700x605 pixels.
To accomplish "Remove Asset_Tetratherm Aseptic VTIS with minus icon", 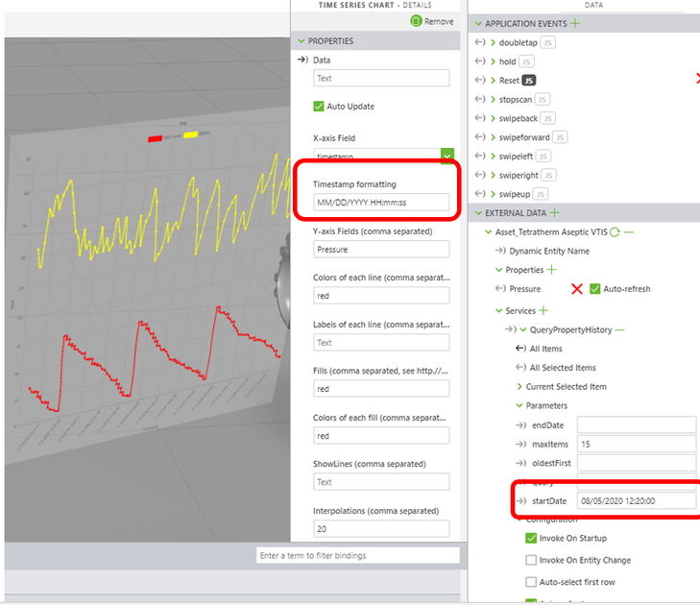I will pos(629,232).
